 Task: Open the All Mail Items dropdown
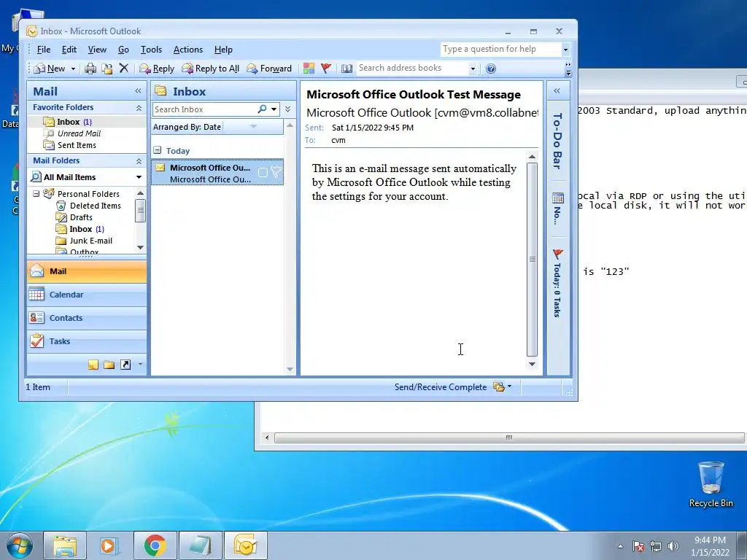(x=139, y=177)
